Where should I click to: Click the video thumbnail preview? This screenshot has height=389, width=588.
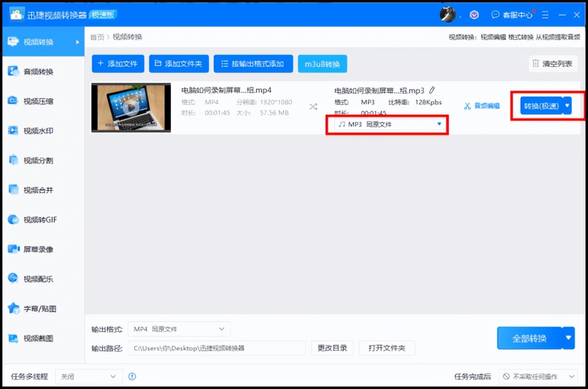pos(131,106)
